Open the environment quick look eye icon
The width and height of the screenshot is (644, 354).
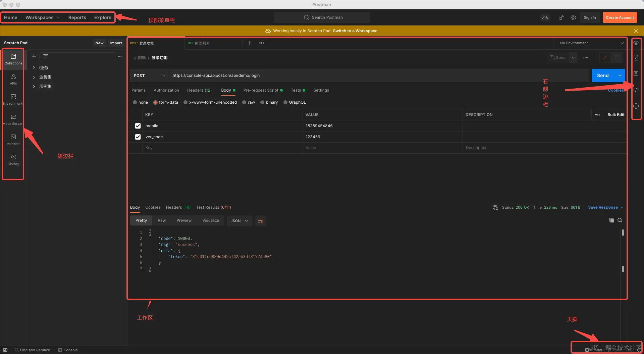(636, 43)
